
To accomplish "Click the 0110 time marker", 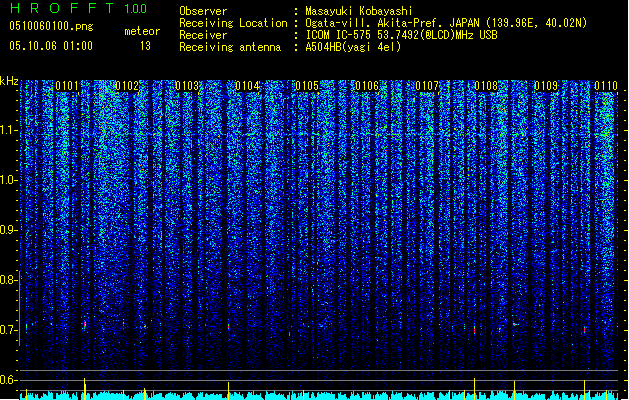I will tap(606, 86).
